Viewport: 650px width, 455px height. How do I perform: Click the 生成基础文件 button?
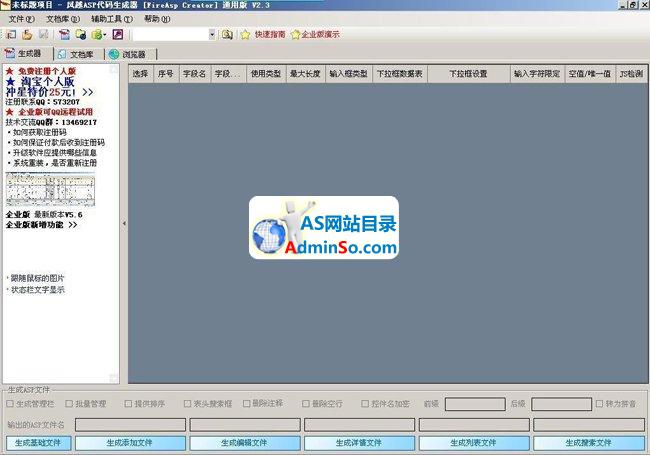[38, 443]
